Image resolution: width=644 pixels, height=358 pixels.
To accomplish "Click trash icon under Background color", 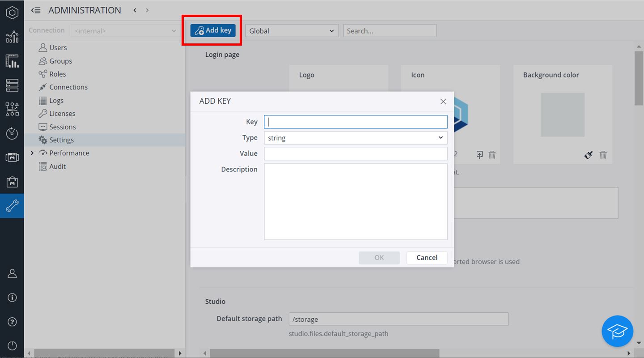I will point(603,155).
